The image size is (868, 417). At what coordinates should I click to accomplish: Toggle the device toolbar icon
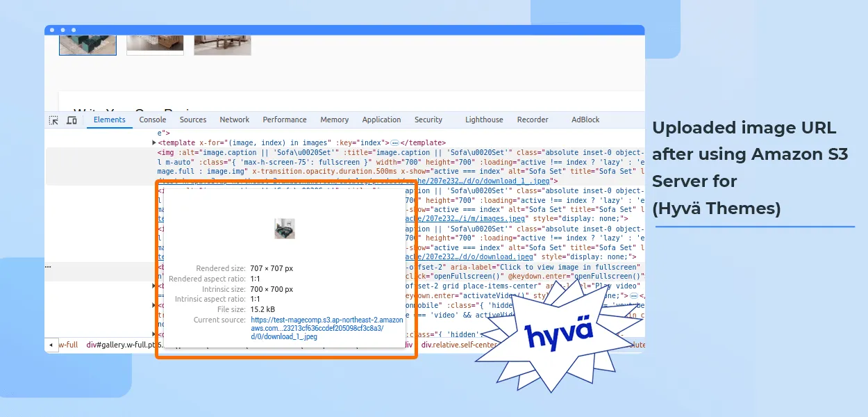pyautogui.click(x=72, y=120)
